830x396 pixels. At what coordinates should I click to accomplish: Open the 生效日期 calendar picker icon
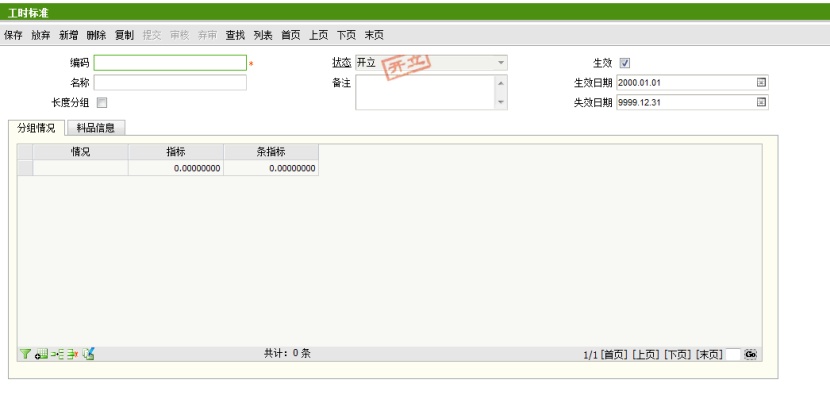(x=761, y=83)
